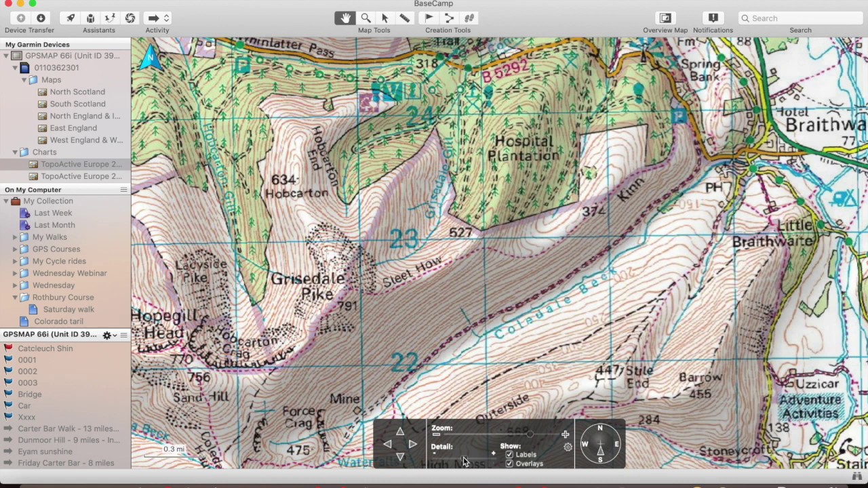Expand the GPS Courses folder
The image size is (868, 488).
pyautogui.click(x=15, y=249)
